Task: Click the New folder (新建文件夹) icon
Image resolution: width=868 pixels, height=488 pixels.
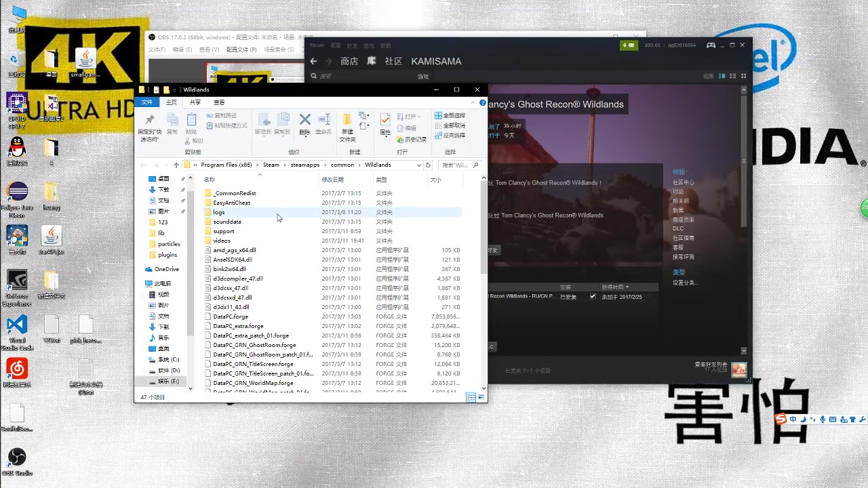Action: click(347, 127)
